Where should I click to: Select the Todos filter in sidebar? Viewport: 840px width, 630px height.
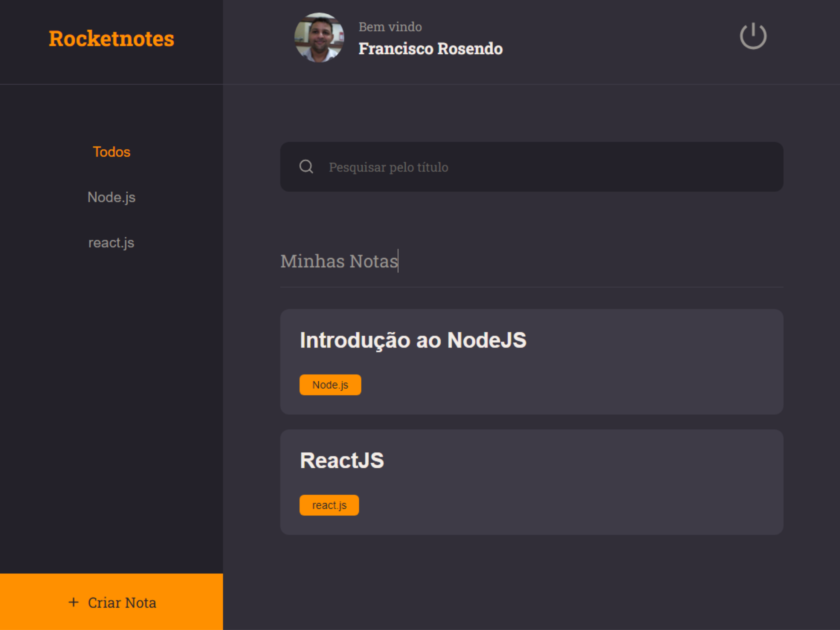click(111, 152)
